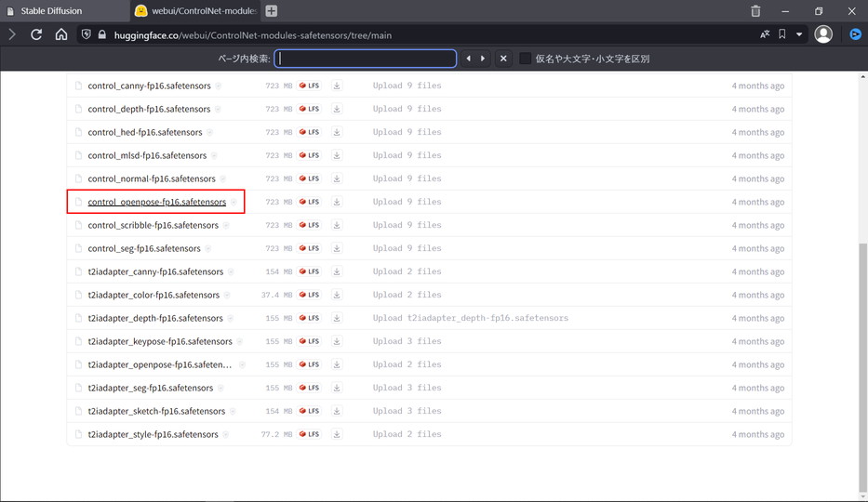Click the find-in-page search field
This screenshot has height=502, width=868.
click(x=366, y=58)
